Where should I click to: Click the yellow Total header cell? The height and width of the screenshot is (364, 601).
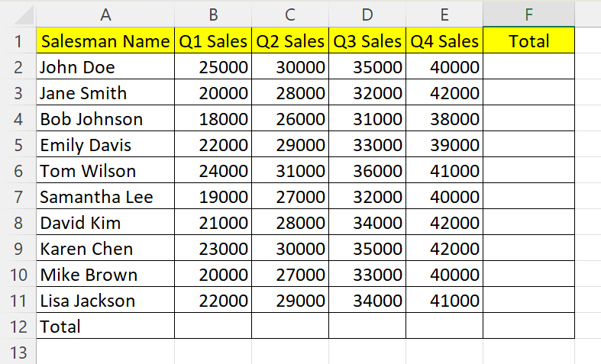point(528,41)
